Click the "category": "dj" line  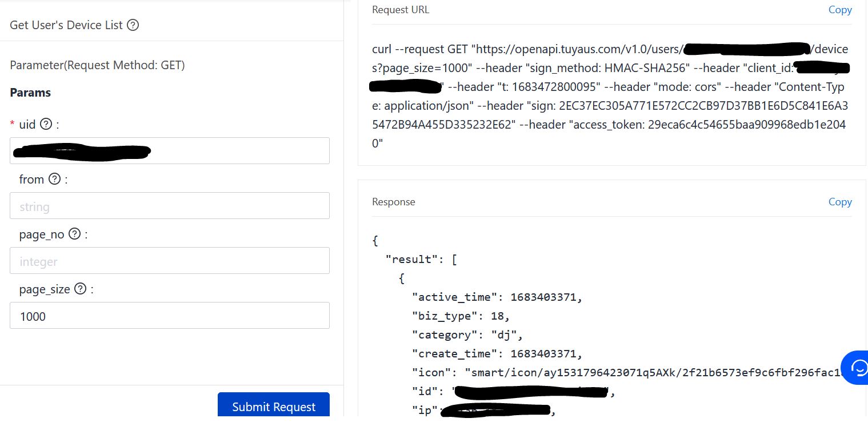tap(467, 335)
